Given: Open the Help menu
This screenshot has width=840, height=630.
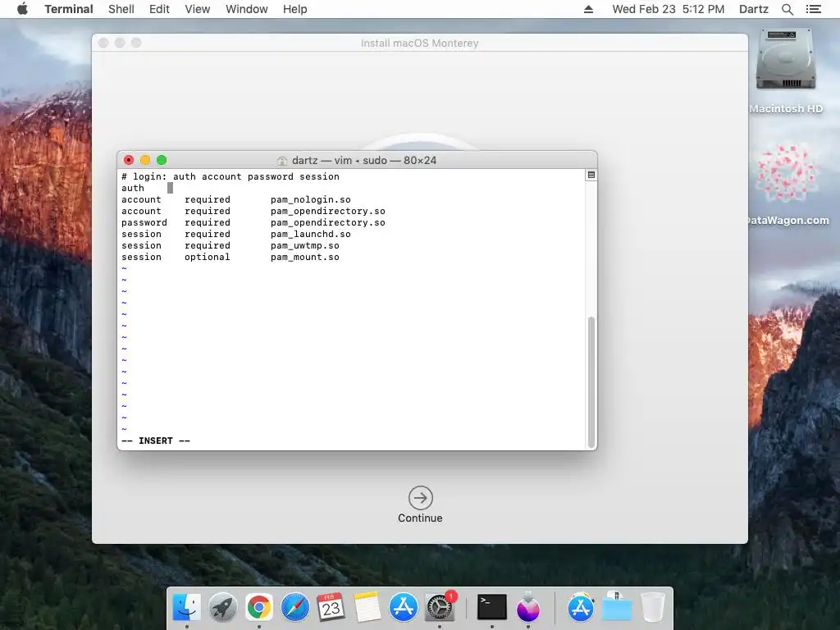Looking at the screenshot, I should 294,9.
